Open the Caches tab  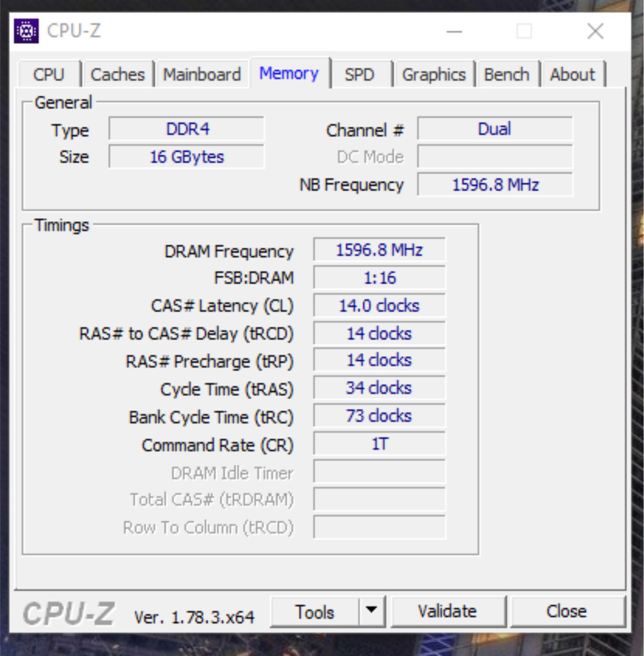click(118, 74)
